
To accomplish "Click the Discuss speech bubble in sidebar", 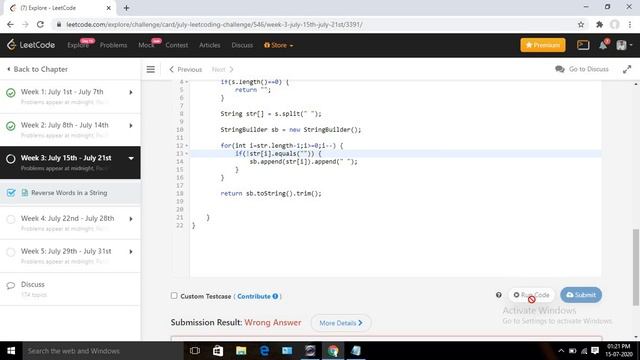I will click(11, 285).
